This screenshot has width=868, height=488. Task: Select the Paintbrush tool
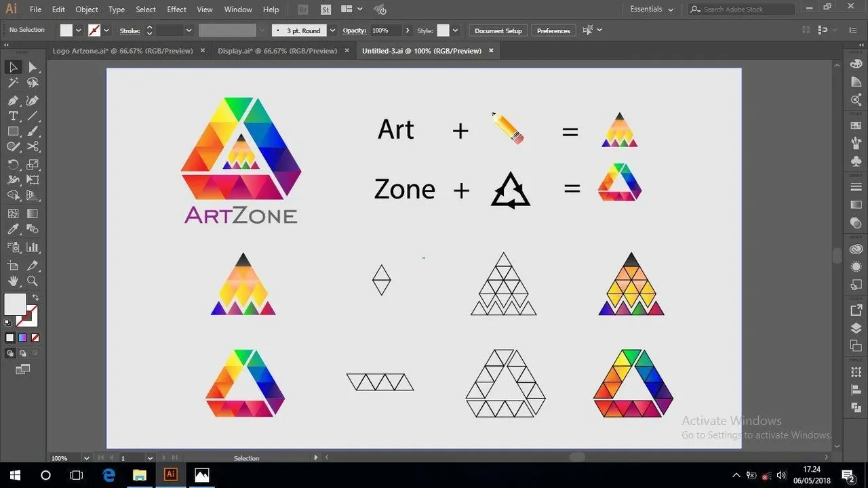[x=33, y=131]
